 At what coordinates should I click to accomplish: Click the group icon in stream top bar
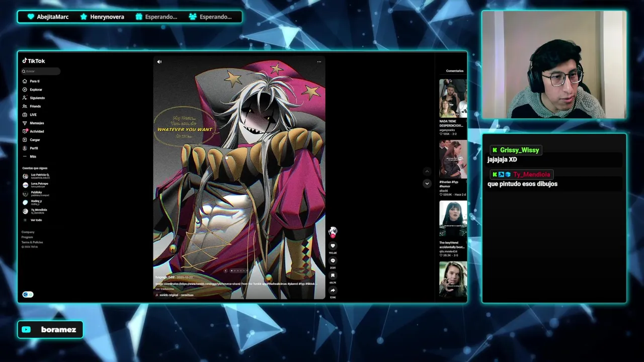tap(193, 17)
